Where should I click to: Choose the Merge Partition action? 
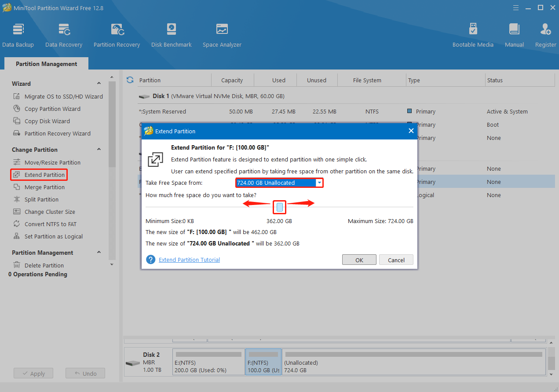tap(39, 187)
